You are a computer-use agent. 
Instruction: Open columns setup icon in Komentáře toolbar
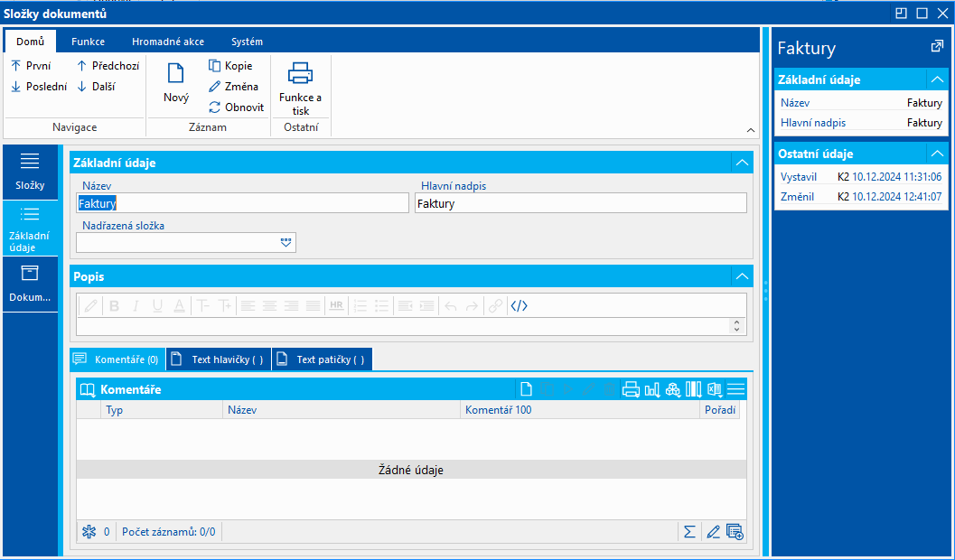694,389
